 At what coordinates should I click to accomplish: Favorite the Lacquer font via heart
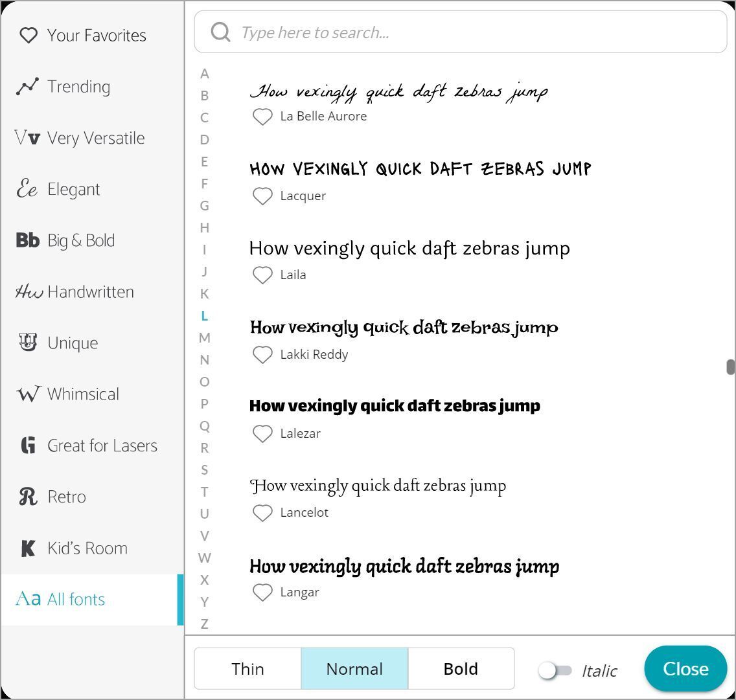click(x=262, y=196)
